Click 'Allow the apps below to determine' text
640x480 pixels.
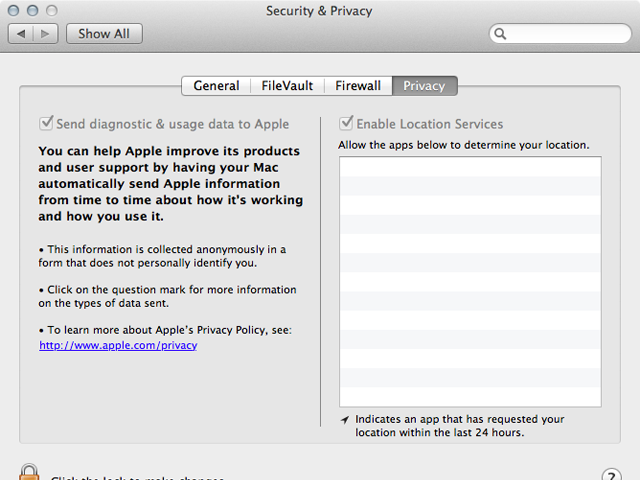point(464,145)
